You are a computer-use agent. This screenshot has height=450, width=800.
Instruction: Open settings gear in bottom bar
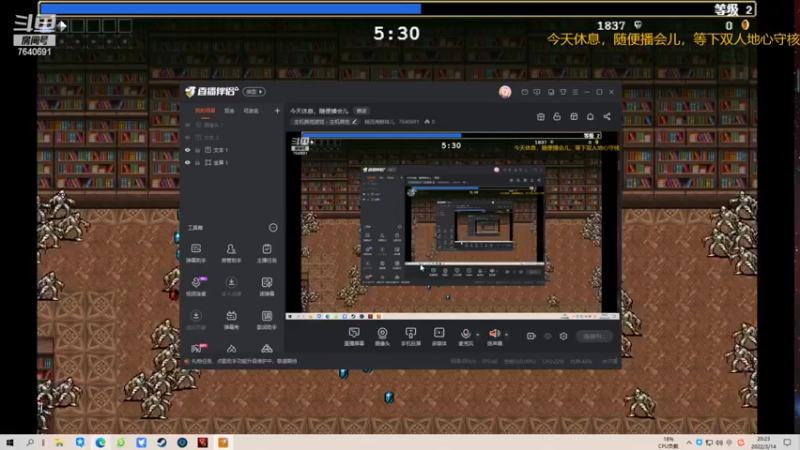coord(563,336)
